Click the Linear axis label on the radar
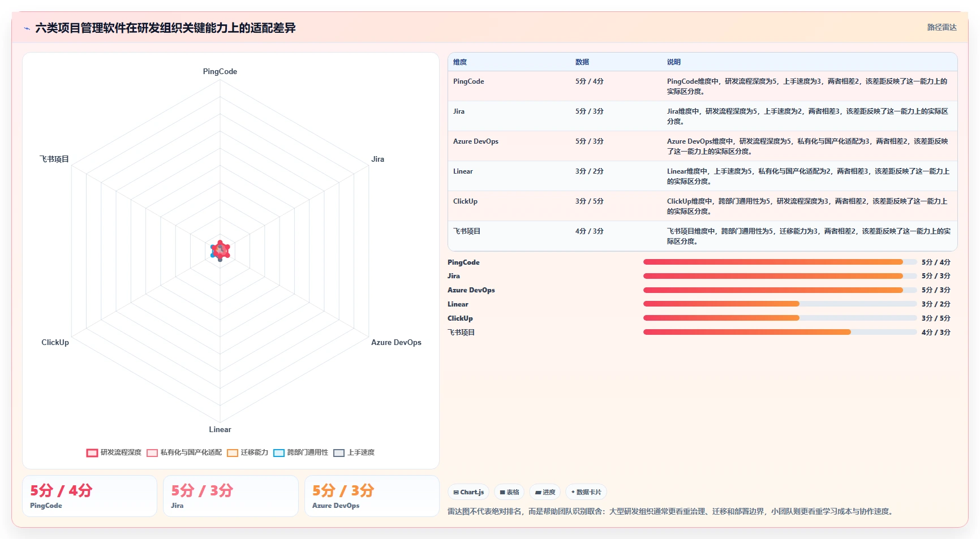Screen dimensions: 980x539 [x=220, y=429]
